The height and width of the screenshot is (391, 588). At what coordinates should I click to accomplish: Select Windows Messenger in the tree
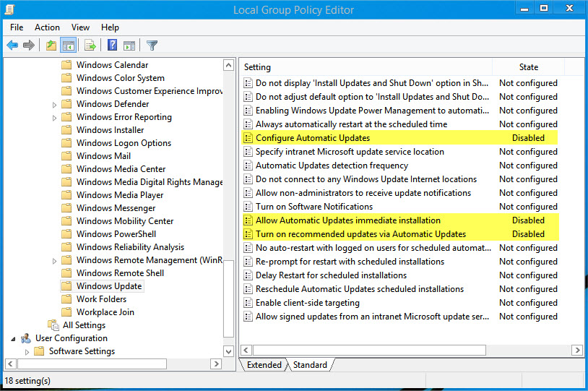click(x=116, y=208)
